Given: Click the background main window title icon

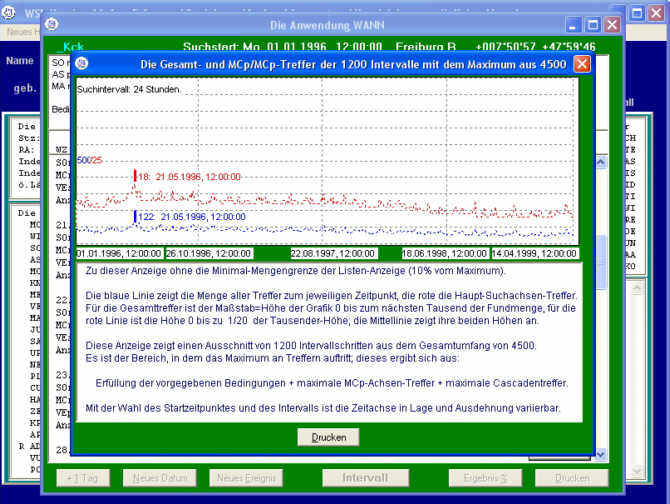Looking at the screenshot, I should point(8,12).
